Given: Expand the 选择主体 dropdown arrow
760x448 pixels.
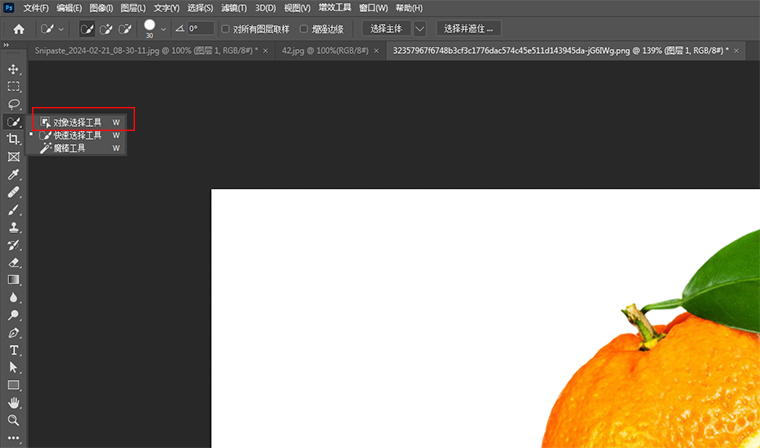Looking at the screenshot, I should click(x=419, y=29).
